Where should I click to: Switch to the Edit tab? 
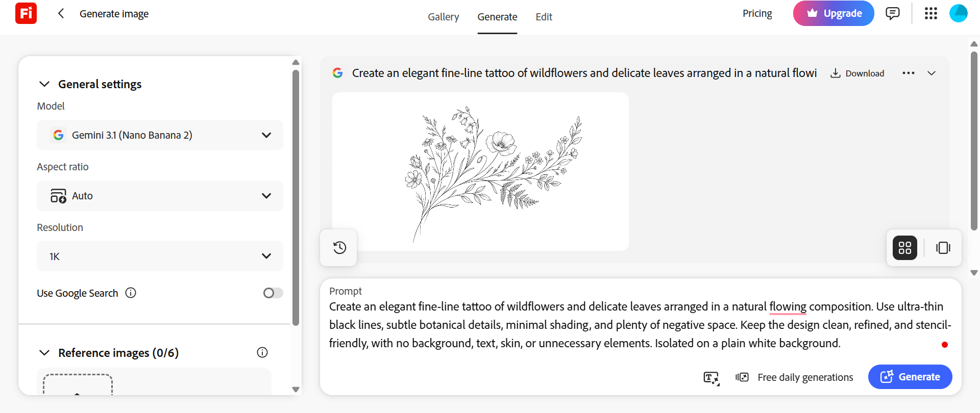[x=544, y=17]
